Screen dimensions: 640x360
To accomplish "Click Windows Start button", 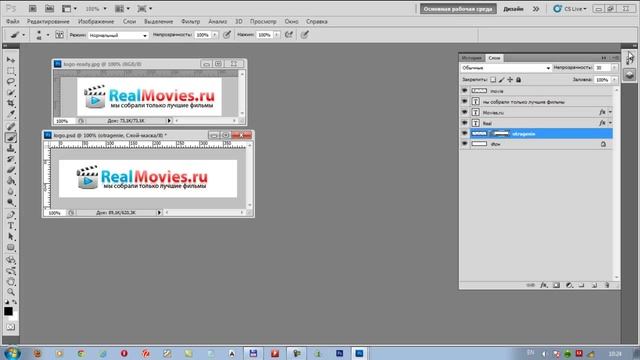I will coord(12,353).
